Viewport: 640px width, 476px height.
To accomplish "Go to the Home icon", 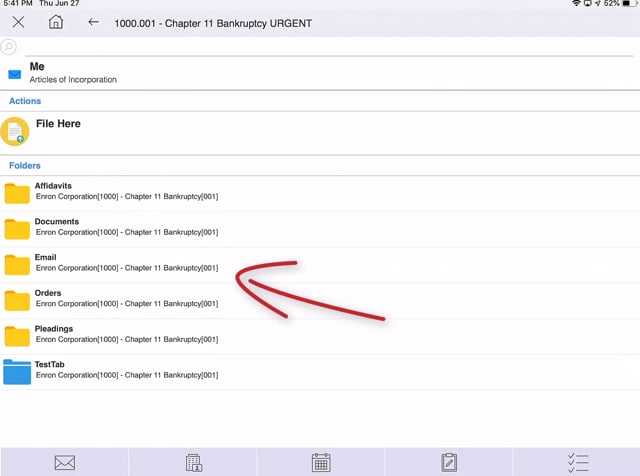I will click(x=56, y=22).
